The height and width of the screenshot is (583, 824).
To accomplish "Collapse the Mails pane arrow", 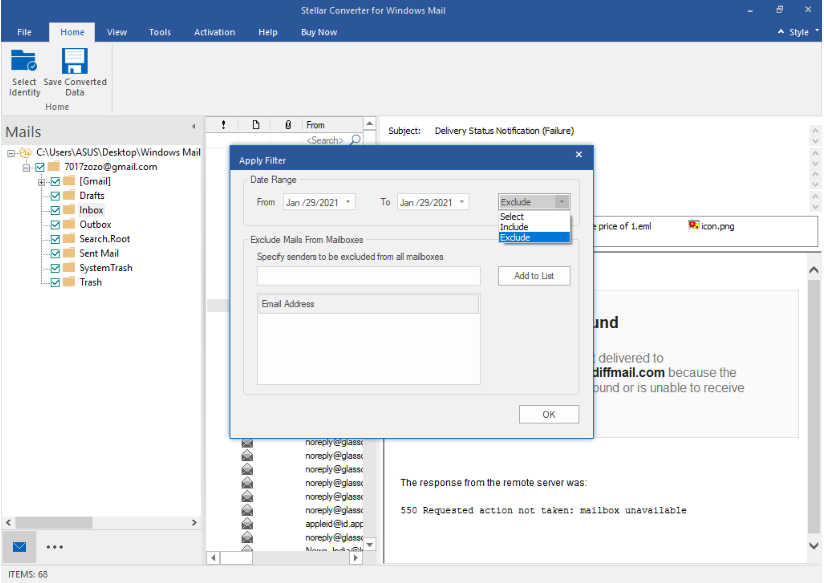I will [193, 126].
